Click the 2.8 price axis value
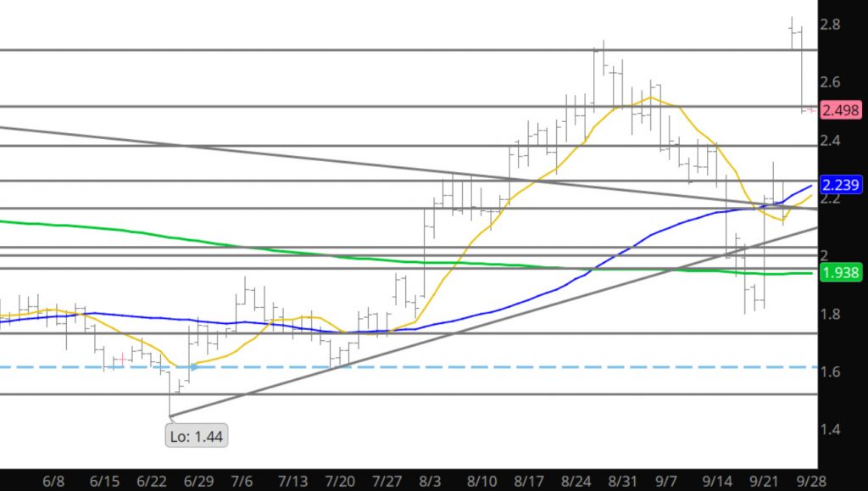Viewport: 868px width, 491px height. tap(831, 25)
